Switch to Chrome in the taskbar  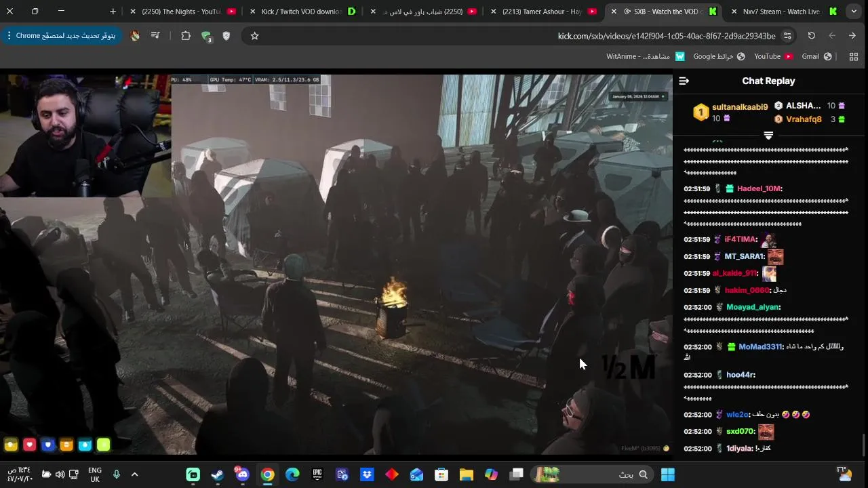268,474
